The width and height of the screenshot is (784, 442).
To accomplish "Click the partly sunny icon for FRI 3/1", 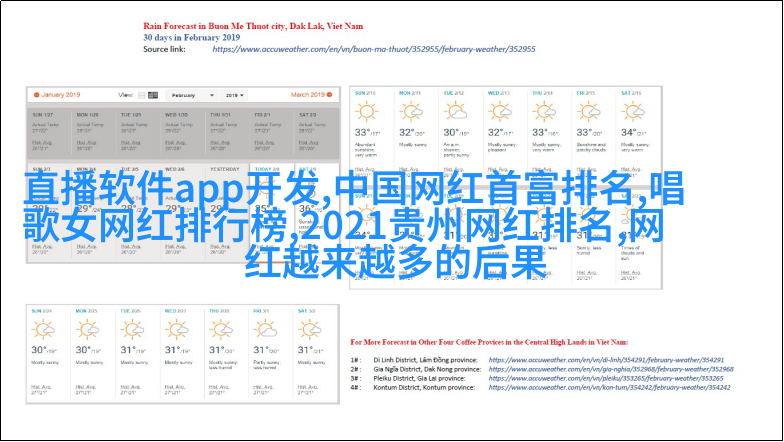I will tap(266, 330).
